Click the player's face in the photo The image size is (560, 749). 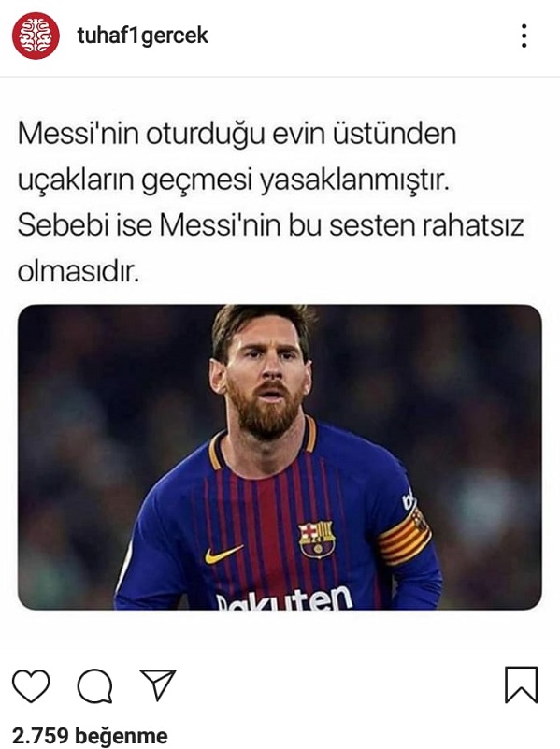264,372
